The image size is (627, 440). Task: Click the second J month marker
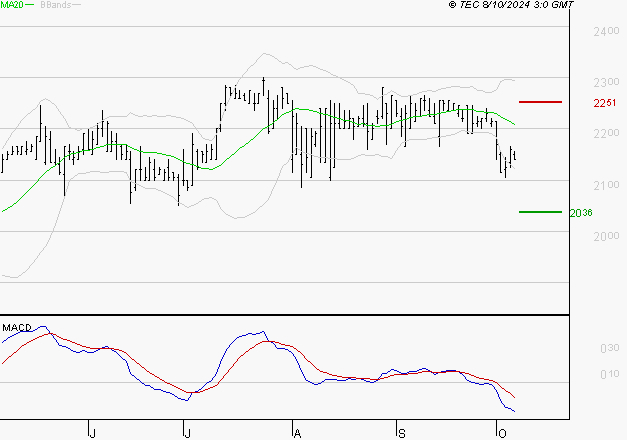click(x=187, y=433)
